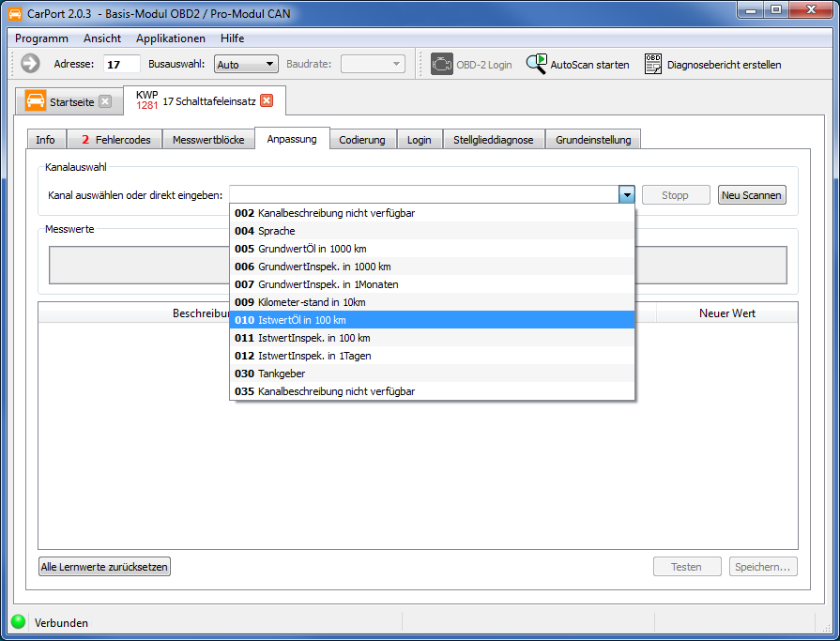Click the OBD-2 Login engine icon
840x641 pixels.
(x=442, y=64)
